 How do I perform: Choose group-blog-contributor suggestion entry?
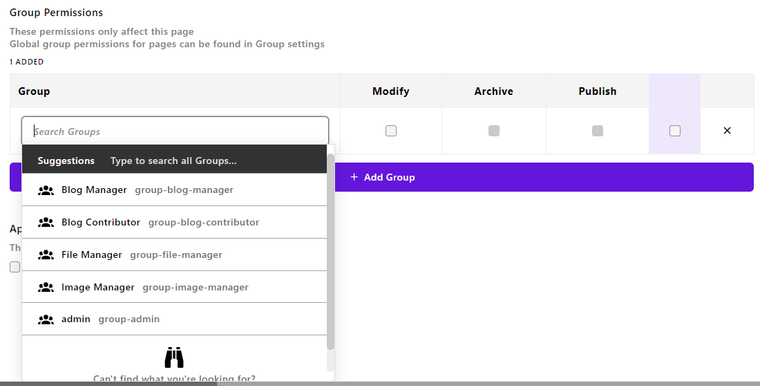click(x=174, y=223)
